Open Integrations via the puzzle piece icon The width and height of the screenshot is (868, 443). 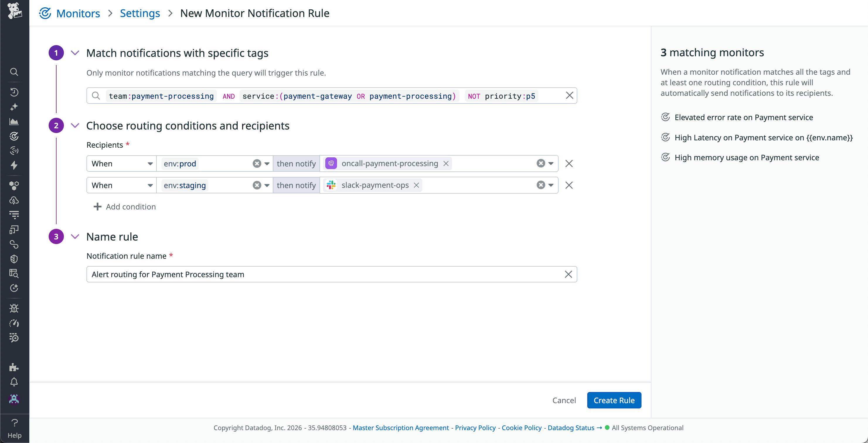(14, 367)
